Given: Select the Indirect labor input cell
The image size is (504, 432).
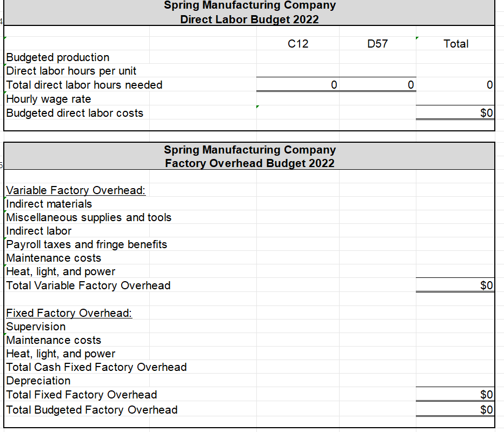Looking at the screenshot, I should tap(38, 231).
